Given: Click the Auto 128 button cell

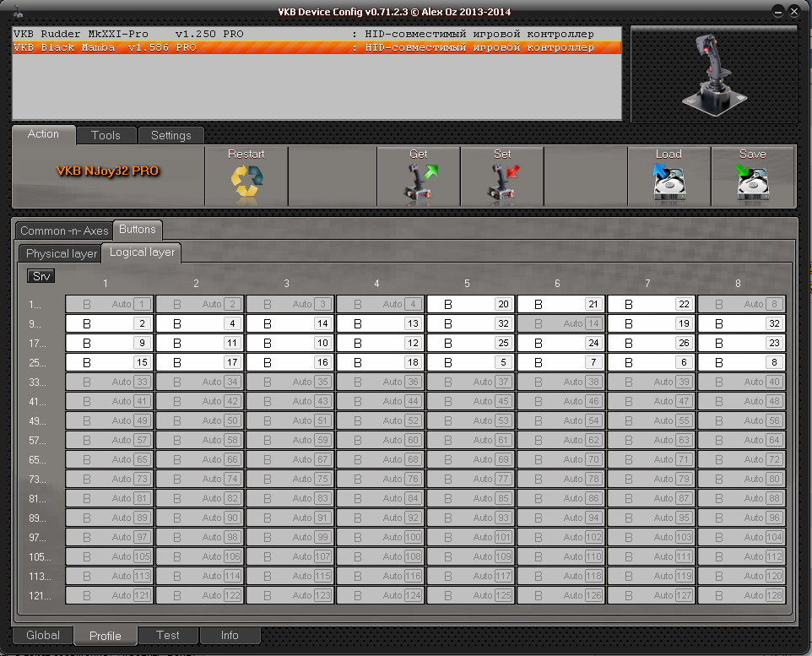Looking at the screenshot, I should tap(742, 596).
